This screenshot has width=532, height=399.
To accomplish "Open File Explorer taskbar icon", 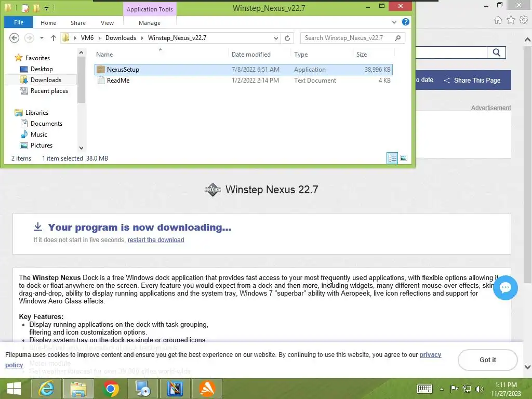I will click(78, 389).
